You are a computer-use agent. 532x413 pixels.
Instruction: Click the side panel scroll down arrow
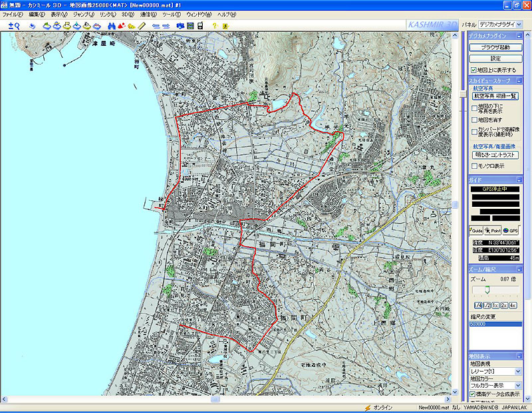(528, 398)
